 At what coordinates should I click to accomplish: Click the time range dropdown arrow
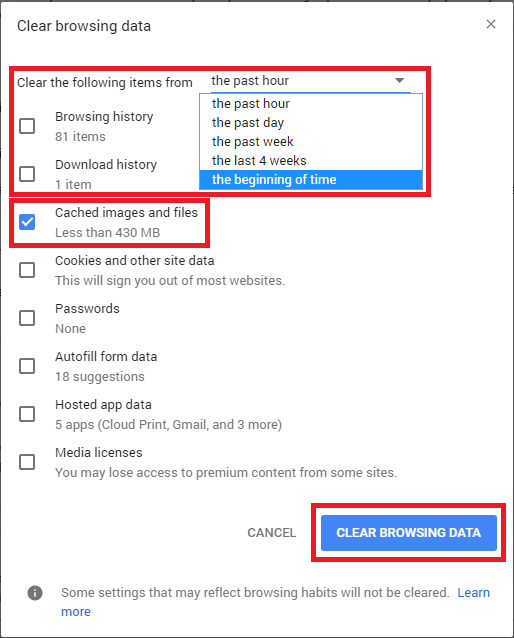coord(400,81)
